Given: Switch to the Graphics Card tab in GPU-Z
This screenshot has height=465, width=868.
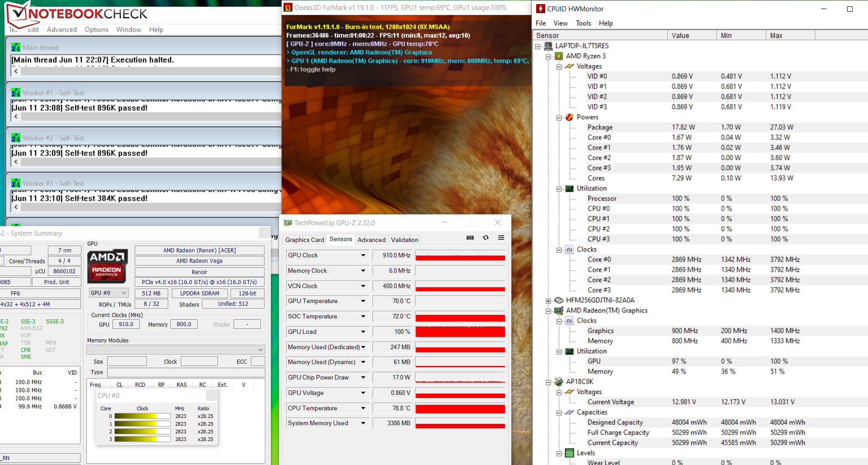Looking at the screenshot, I should click(305, 240).
